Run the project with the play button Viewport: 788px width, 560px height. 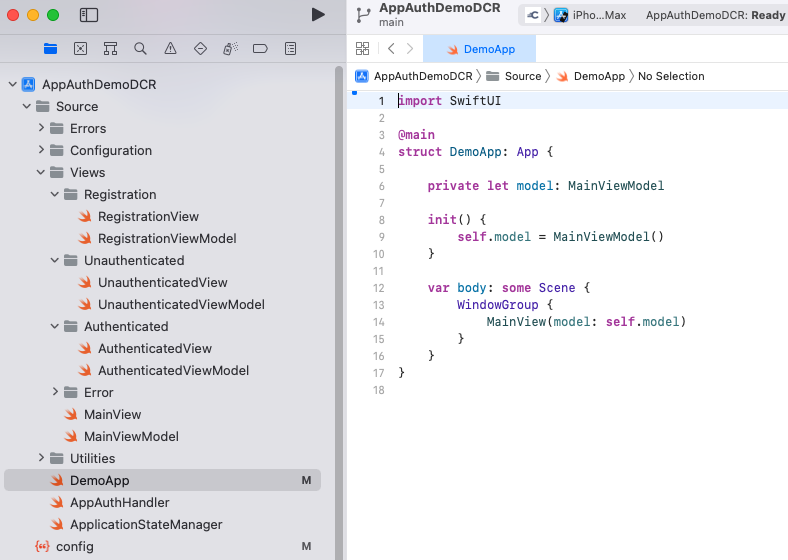pyautogui.click(x=318, y=14)
